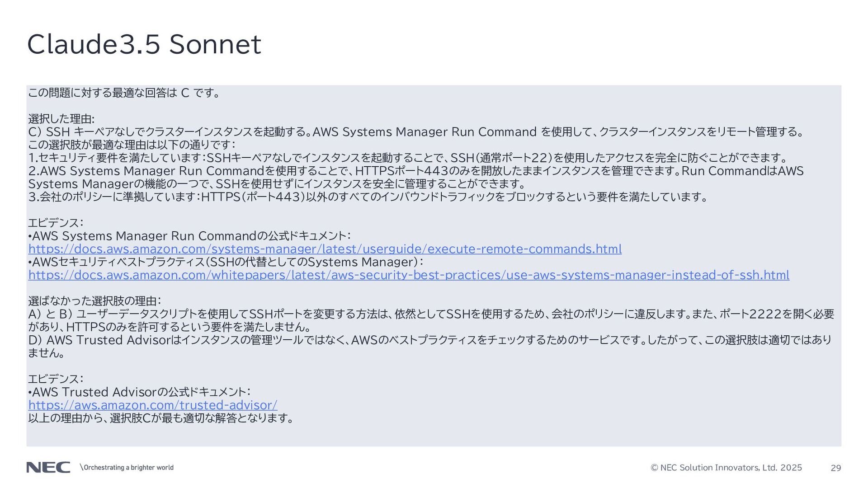
Task: Open the aws.amazon.com/trusted-advisor link
Action: 153,405
